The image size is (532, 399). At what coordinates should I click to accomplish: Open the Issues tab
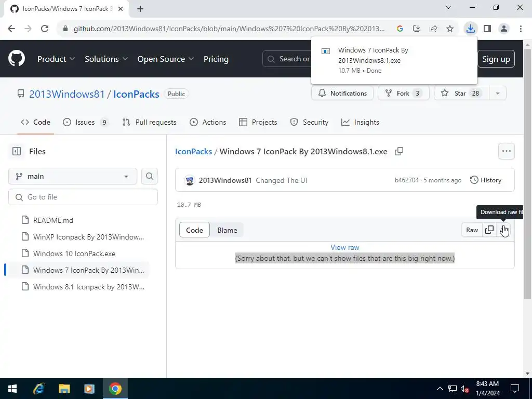[x=86, y=122]
